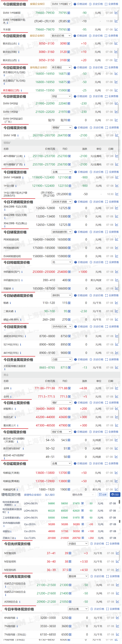This screenshot has height=644, width=122.
Task: Expand the 锡精矿 dropdown
Action: [x=62, y=128]
